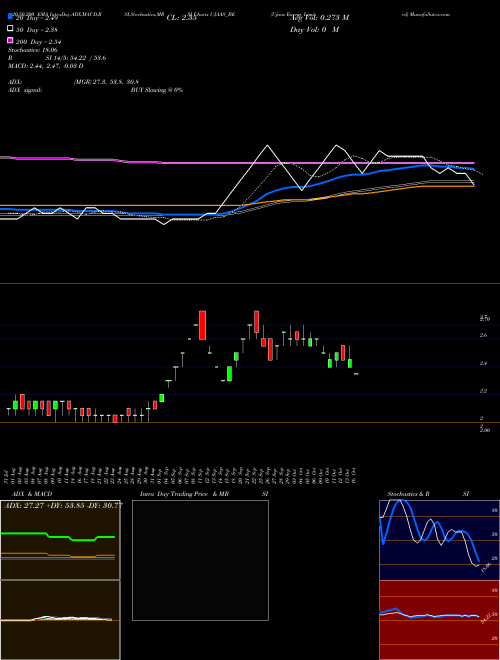The width and height of the screenshot is (500, 660).
Task: Click the 'Avg Vol: 0.273 M' label
Action: (x=319, y=18)
